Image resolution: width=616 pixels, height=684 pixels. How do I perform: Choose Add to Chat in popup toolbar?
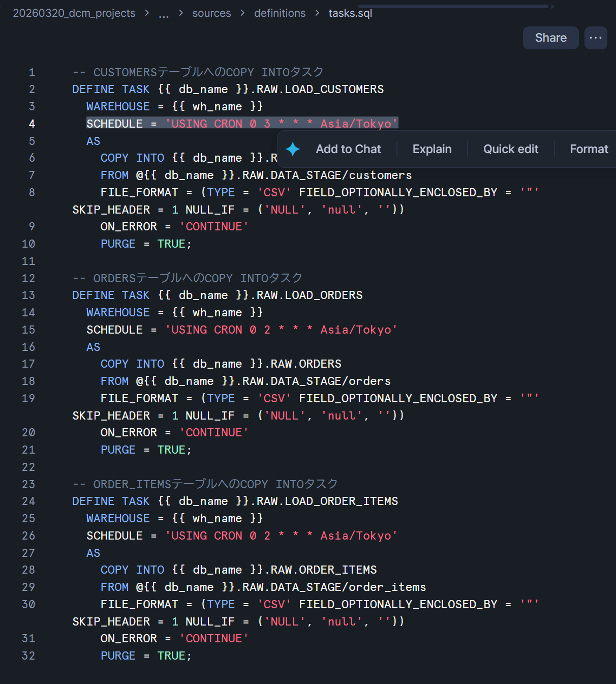click(x=348, y=149)
